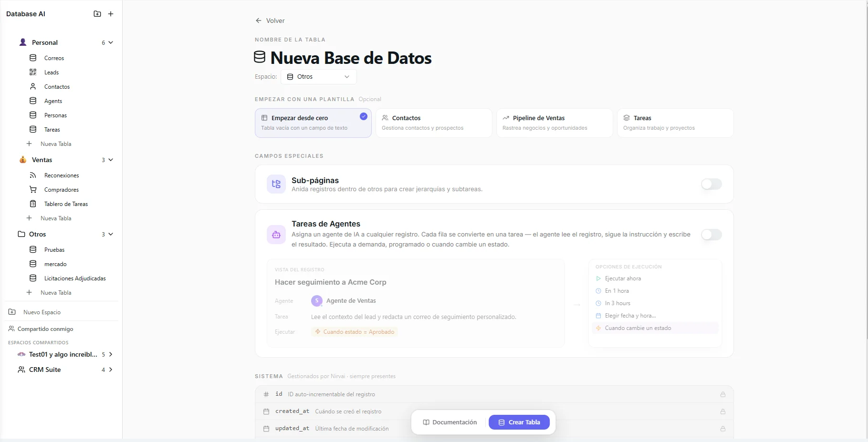868x442 pixels.
Task: Click the Hacer seguimiento a Acme Corp text
Action: pos(331,282)
